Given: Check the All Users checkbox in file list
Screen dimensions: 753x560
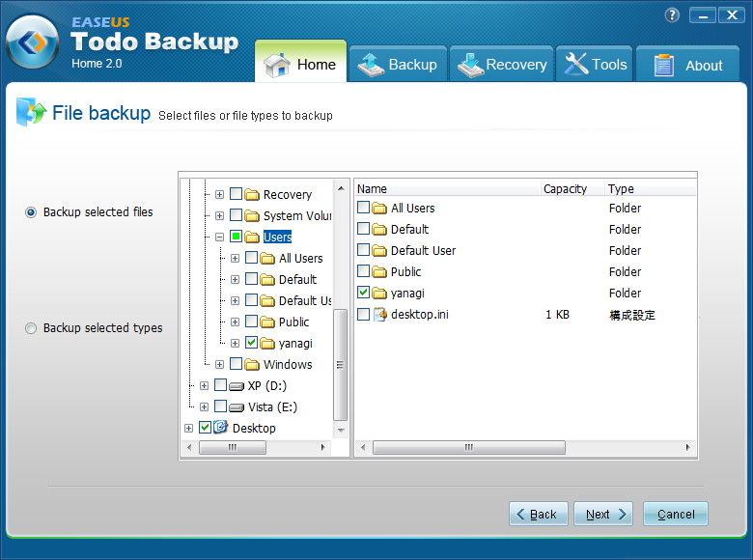Looking at the screenshot, I should click(364, 207).
